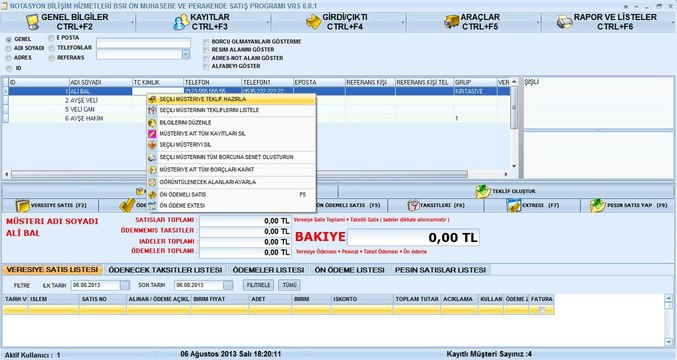Expand Kayıtlar menu arrow

[268, 22]
